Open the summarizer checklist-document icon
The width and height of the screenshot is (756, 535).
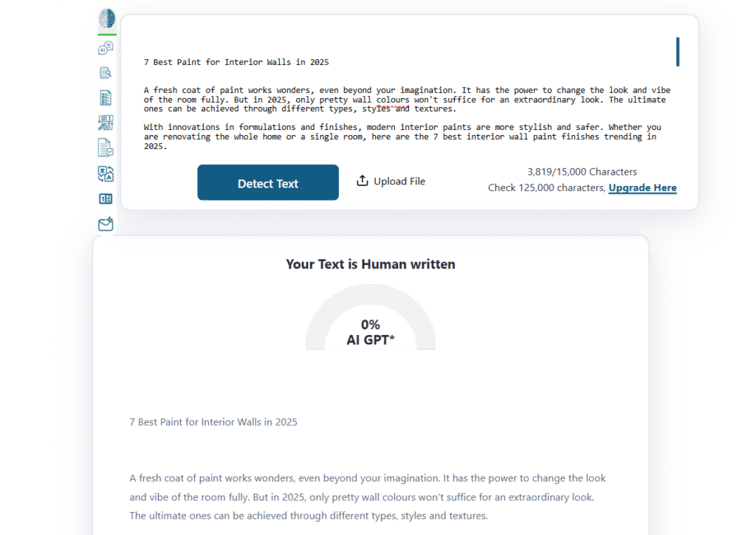pyautogui.click(x=106, y=98)
